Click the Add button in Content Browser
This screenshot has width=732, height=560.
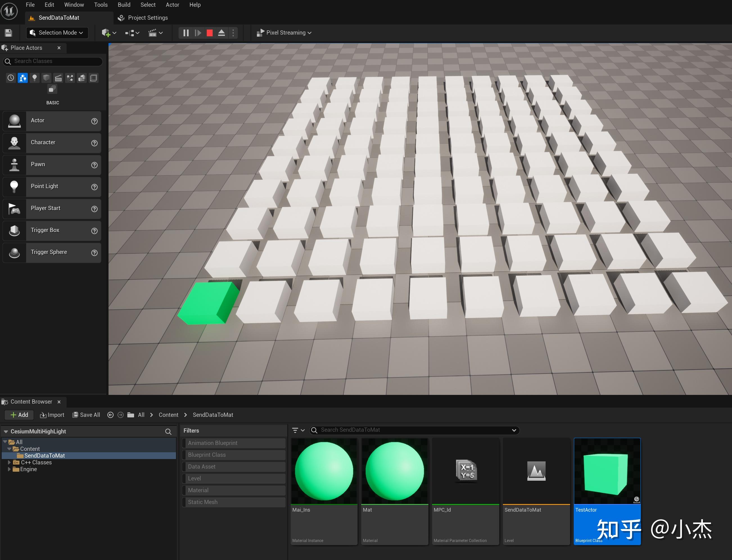[x=19, y=415]
